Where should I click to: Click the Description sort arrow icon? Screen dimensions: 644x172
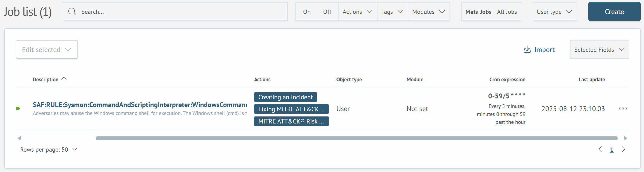click(64, 79)
